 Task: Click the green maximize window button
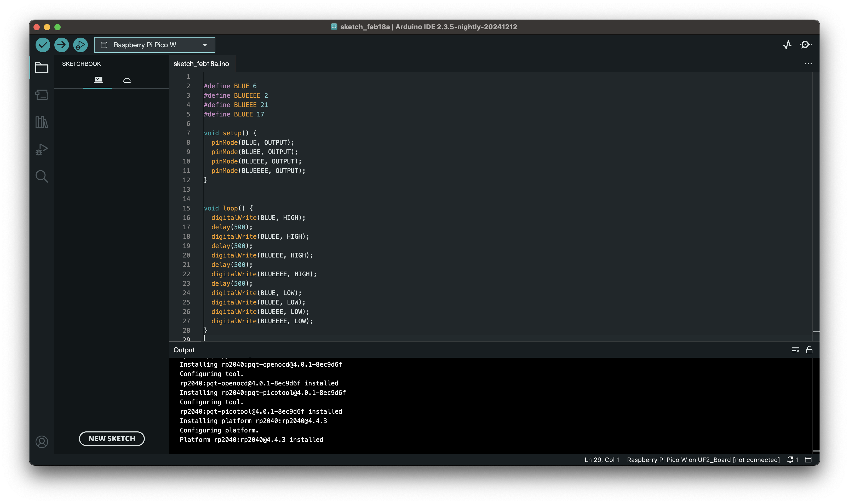point(58,27)
